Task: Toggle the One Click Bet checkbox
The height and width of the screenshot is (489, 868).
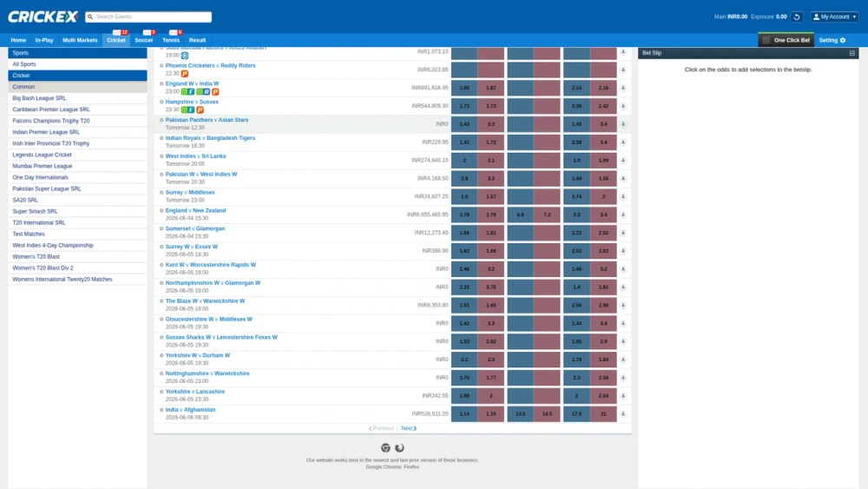Action: click(766, 40)
